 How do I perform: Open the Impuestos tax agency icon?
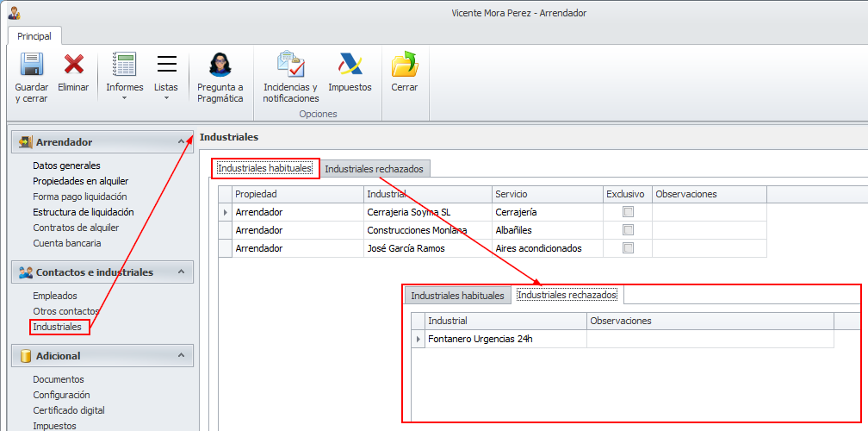[x=350, y=65]
